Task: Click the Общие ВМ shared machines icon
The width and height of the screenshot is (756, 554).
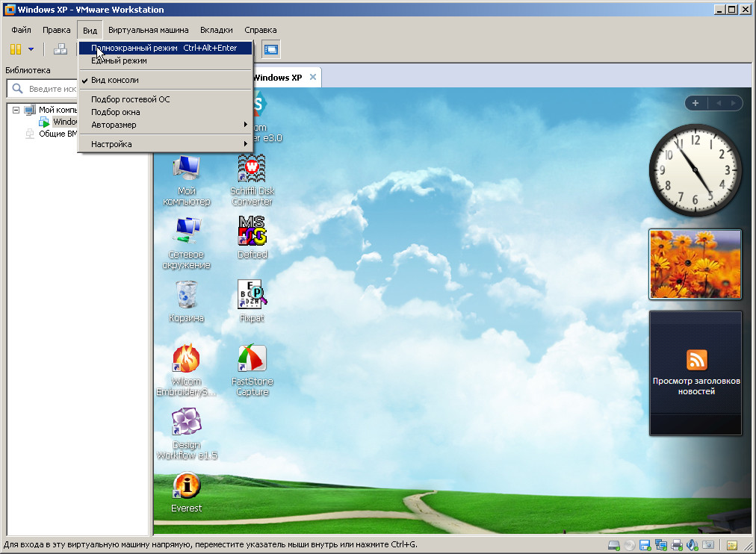Action: [x=30, y=134]
